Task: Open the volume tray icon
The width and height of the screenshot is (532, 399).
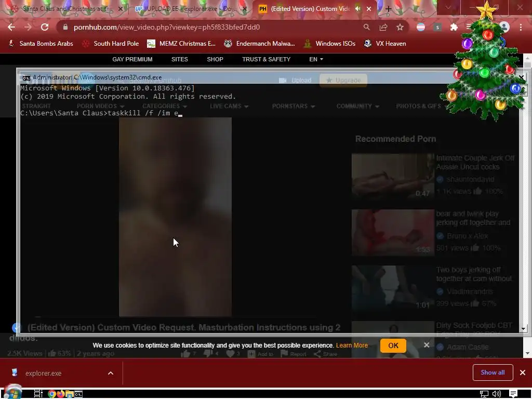Action: pos(496,394)
